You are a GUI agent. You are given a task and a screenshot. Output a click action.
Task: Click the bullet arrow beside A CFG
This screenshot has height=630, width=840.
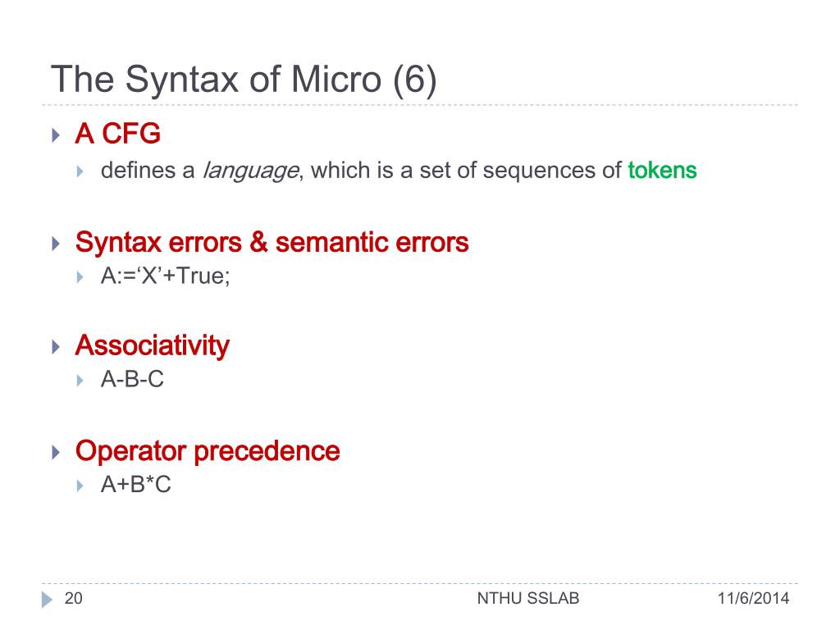(56, 135)
